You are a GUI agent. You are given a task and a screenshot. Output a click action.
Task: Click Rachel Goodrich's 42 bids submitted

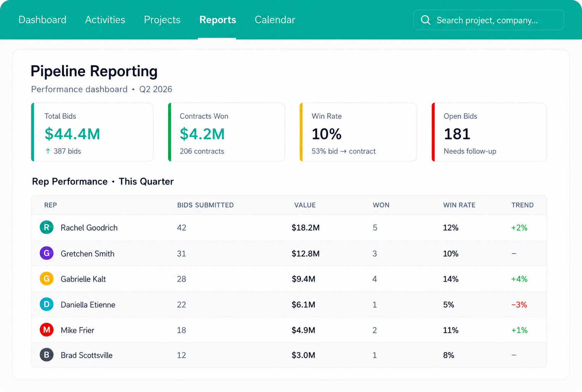[x=182, y=228]
